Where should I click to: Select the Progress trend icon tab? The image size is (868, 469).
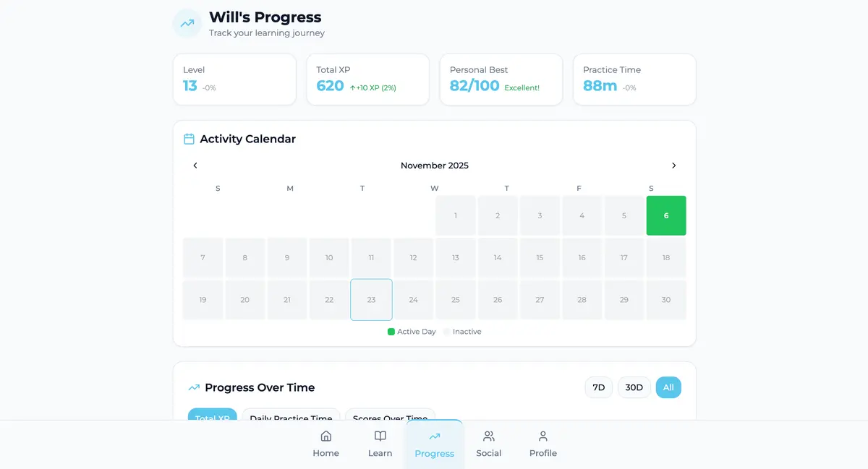tap(434, 436)
